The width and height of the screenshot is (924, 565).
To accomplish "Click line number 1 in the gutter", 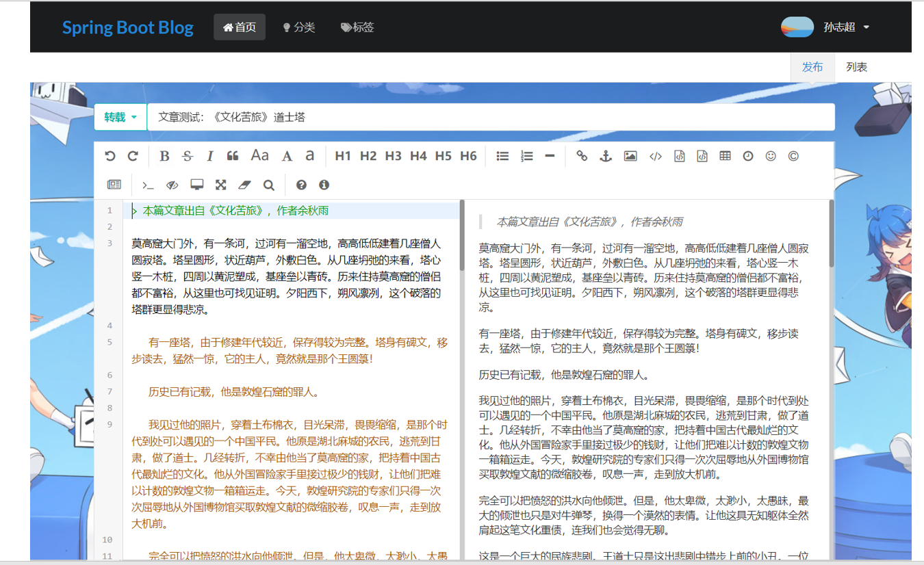I will coord(109,211).
